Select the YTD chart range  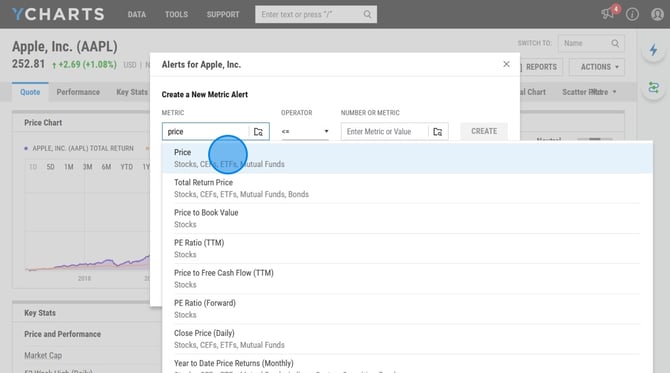[x=126, y=167]
